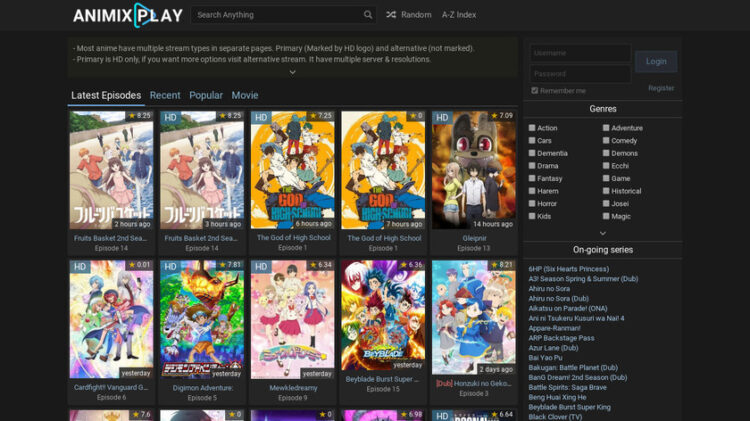Check the Action genre box

tap(532, 128)
